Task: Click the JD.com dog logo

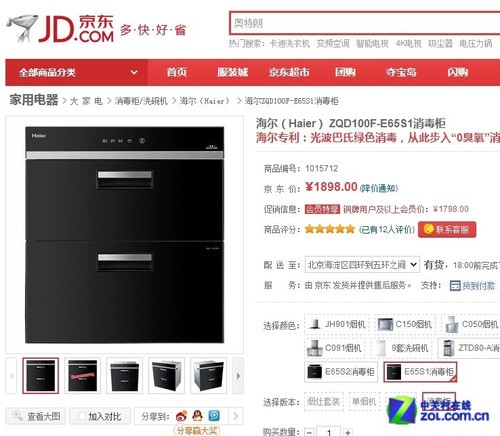Action: [x=21, y=28]
